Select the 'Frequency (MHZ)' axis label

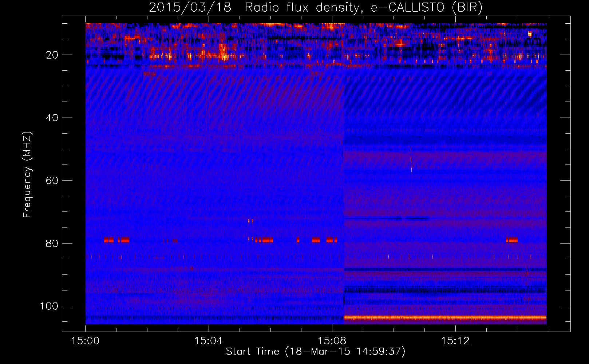[27, 175]
